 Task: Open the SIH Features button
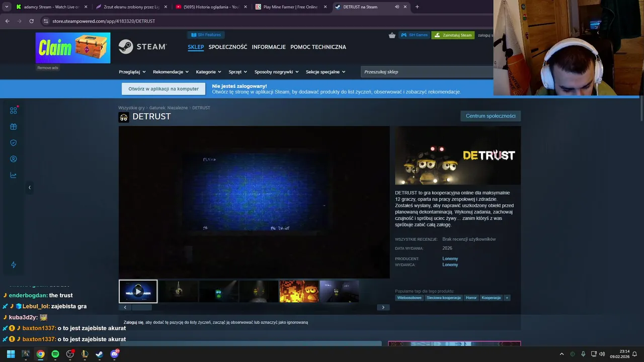[207, 35]
